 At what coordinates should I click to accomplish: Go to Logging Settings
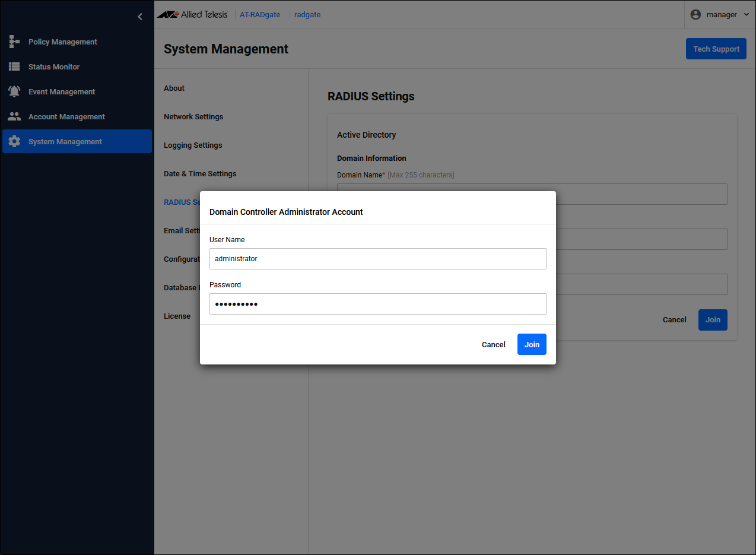click(x=193, y=145)
